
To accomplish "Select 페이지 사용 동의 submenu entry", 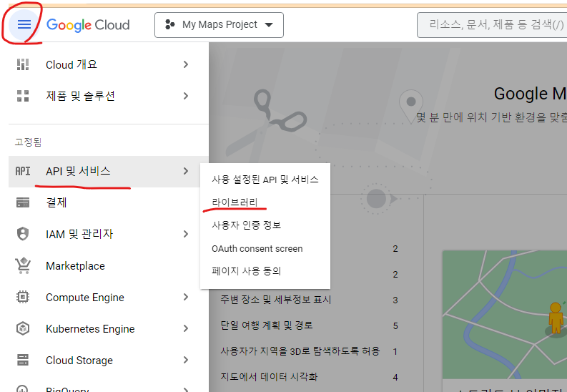I will click(265, 271).
